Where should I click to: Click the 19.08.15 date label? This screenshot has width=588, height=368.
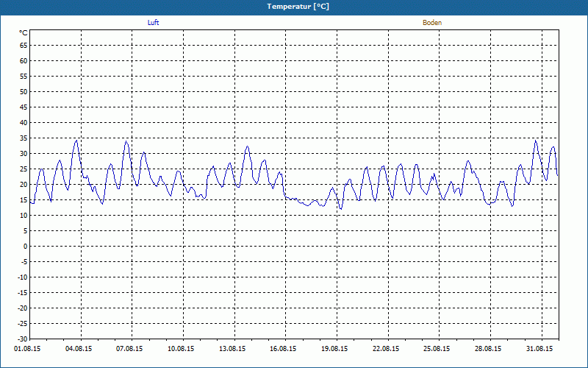(334, 349)
